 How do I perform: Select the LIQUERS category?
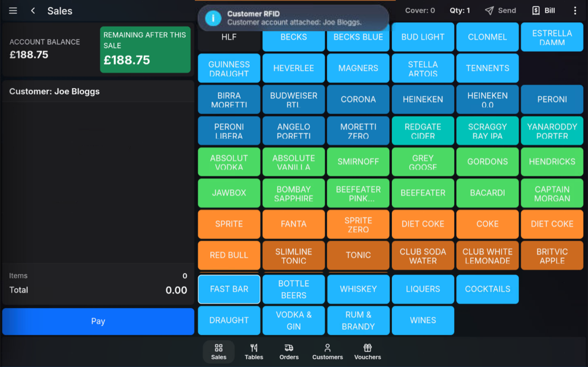coord(423,289)
